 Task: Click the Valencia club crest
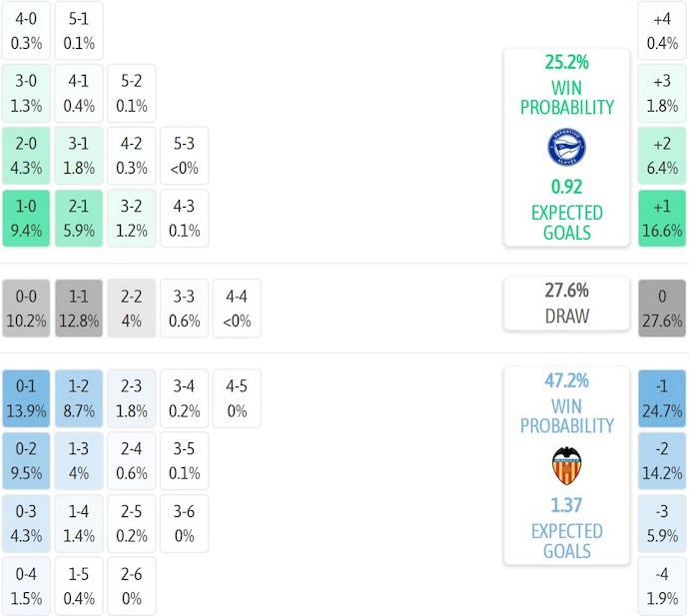pos(566,466)
